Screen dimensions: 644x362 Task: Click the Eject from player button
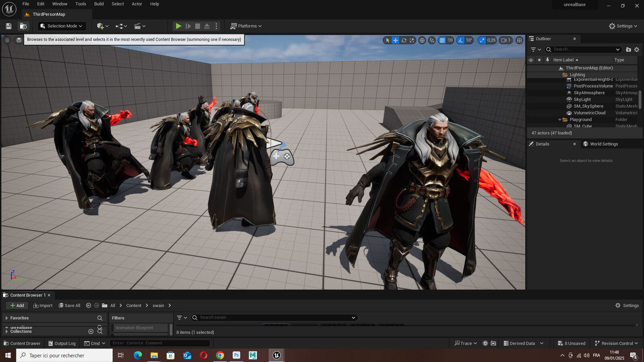click(x=207, y=26)
